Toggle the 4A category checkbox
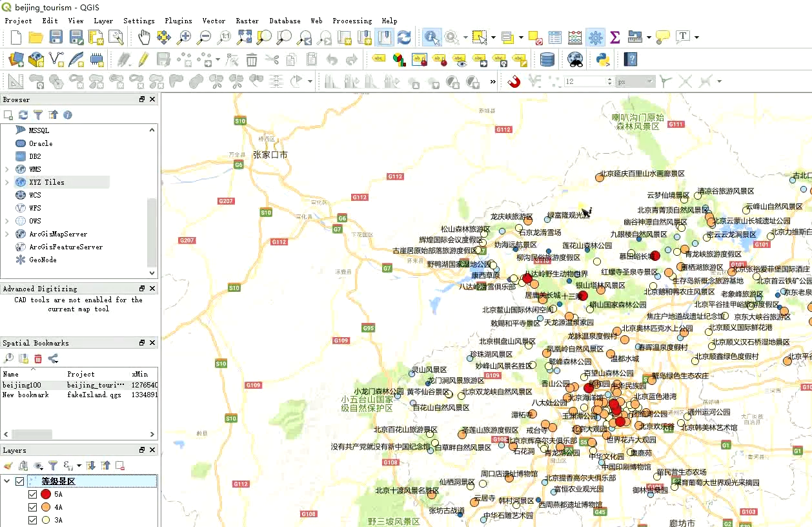This screenshot has width=812, height=527. (33, 507)
